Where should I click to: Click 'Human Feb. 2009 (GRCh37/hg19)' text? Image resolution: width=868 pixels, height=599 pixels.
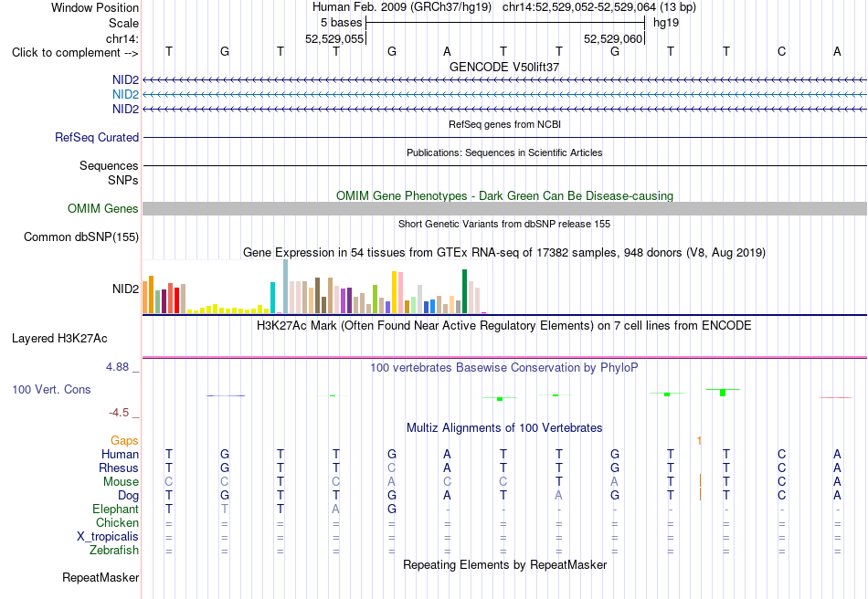pos(402,7)
